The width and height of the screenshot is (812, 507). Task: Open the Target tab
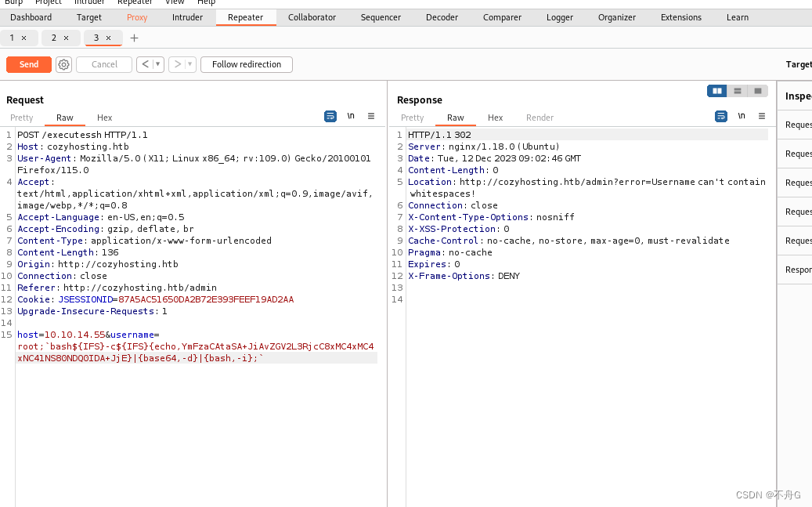point(89,17)
